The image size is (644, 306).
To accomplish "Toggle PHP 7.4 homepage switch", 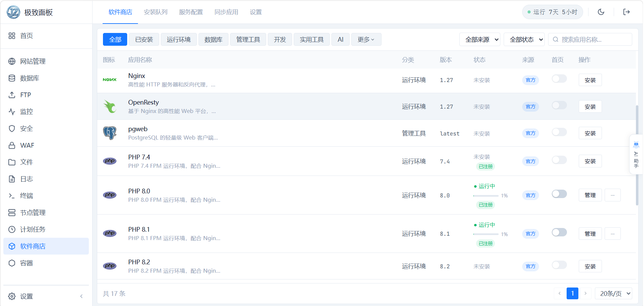I will click(559, 160).
